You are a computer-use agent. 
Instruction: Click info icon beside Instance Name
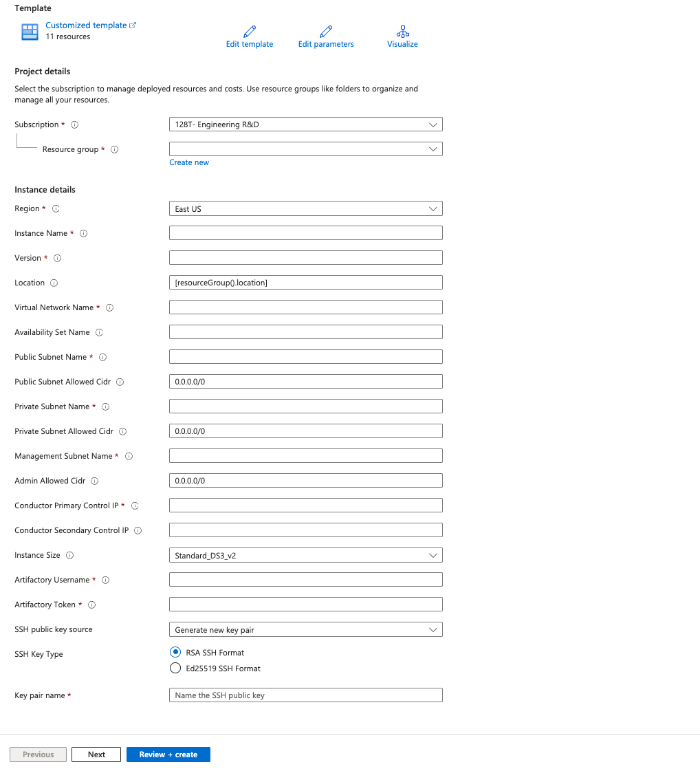point(84,234)
